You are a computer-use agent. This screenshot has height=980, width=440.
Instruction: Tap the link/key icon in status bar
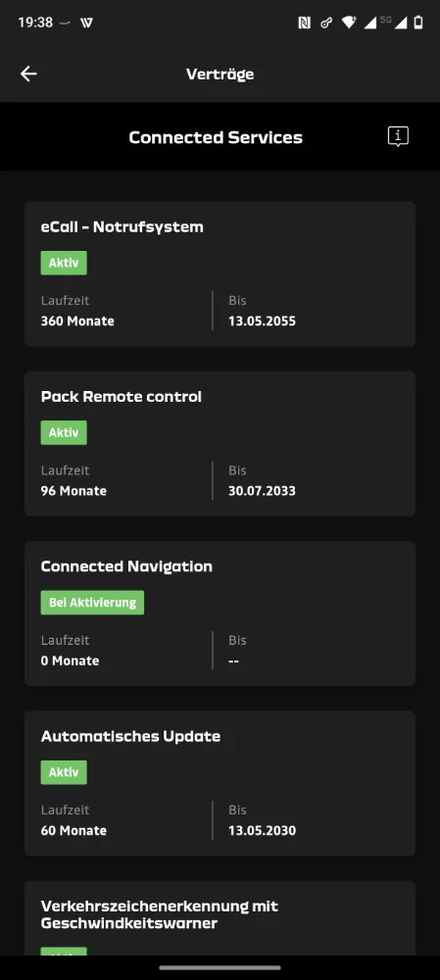click(326, 24)
